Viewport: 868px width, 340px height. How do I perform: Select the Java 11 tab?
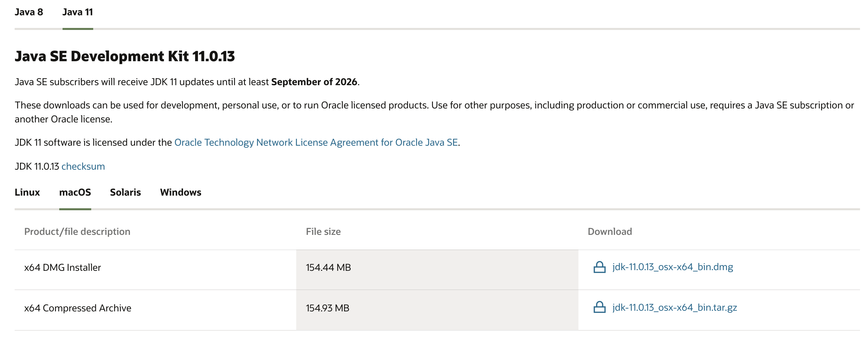pos(78,12)
